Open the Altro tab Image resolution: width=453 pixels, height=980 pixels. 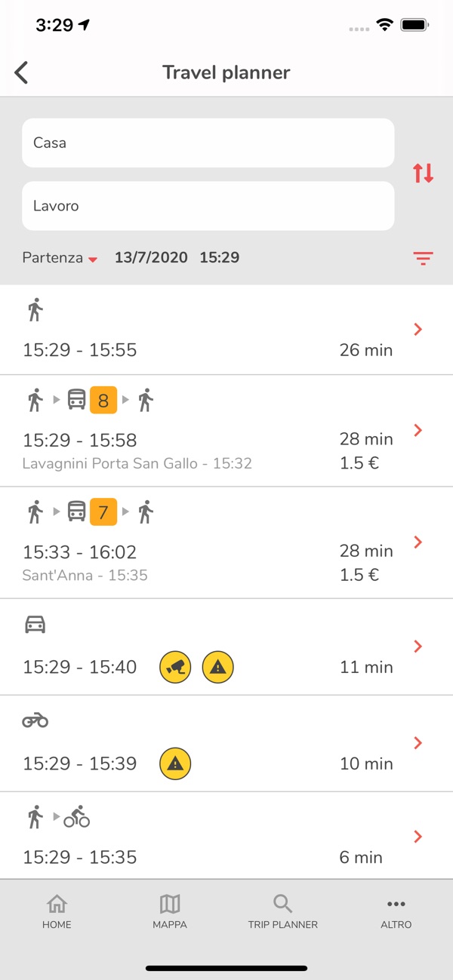(396, 911)
